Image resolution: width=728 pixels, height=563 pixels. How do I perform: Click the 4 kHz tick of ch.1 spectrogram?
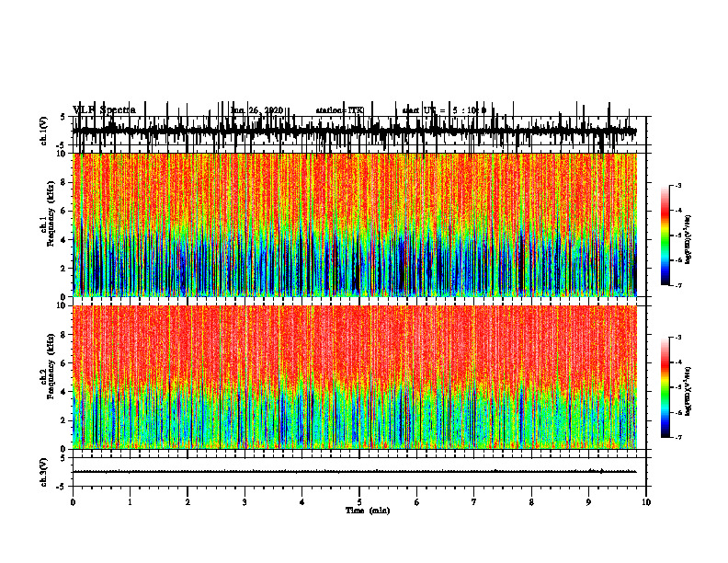[64, 240]
